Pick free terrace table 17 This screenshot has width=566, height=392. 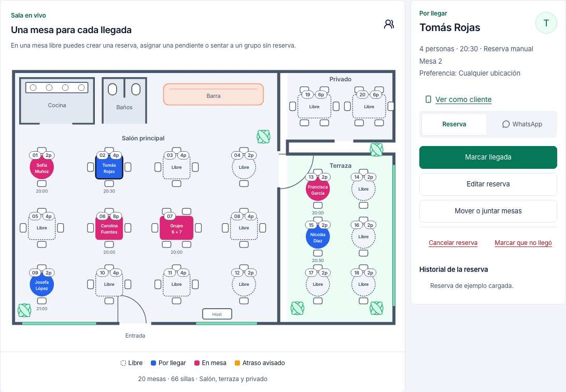point(318,284)
